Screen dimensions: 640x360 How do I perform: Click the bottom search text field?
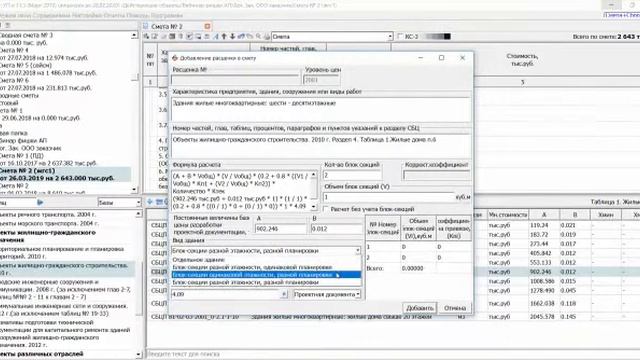(392, 354)
